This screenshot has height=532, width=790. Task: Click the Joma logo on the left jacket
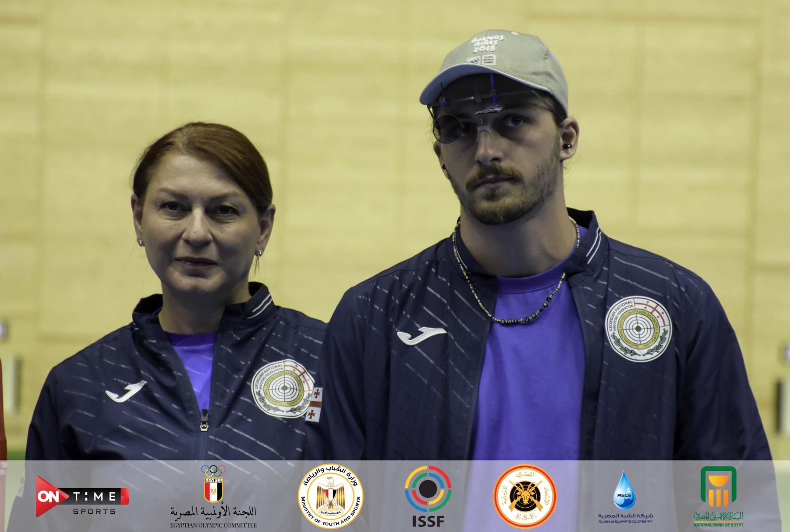(x=126, y=391)
